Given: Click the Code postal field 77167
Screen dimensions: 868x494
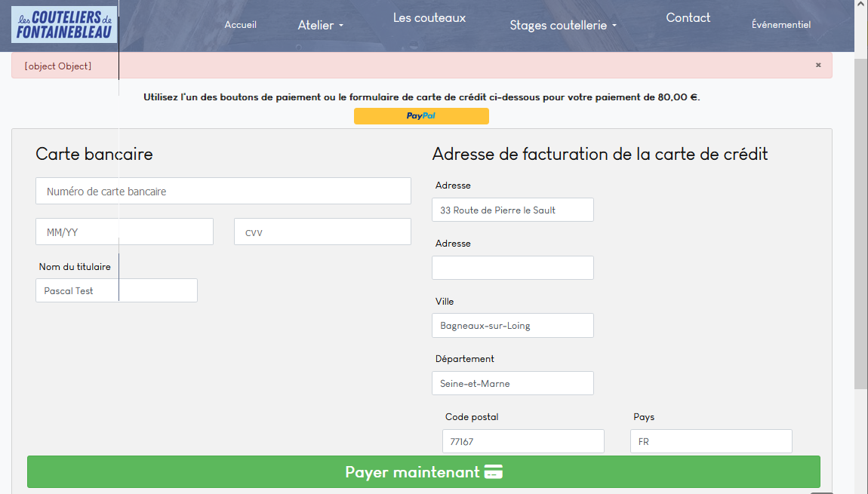Looking at the screenshot, I should 523,441.
